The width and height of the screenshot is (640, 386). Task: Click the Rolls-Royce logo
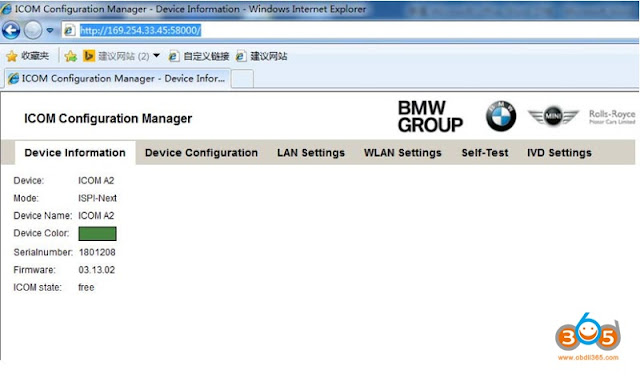(612, 117)
